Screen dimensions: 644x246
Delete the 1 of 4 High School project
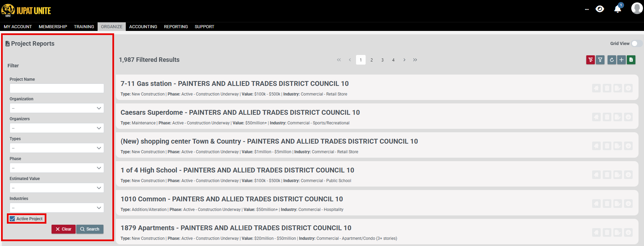[x=607, y=175]
